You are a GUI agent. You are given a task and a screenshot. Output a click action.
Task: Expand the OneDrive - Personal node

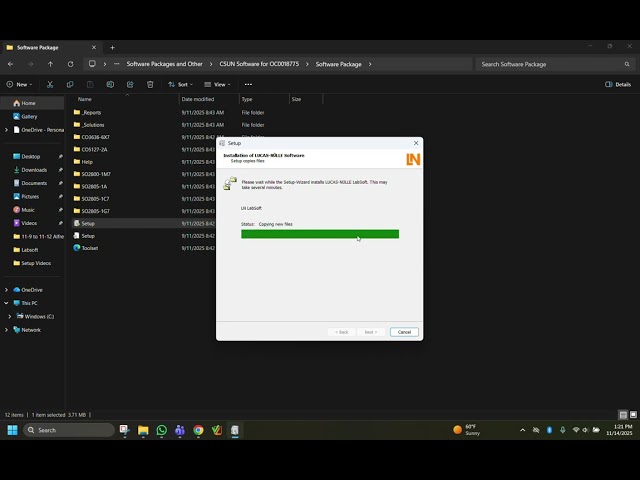point(6,130)
